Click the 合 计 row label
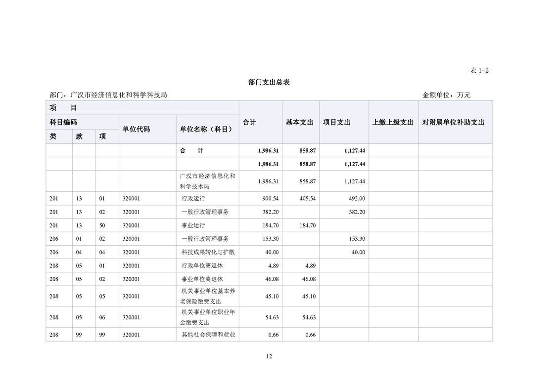 [191, 150]
